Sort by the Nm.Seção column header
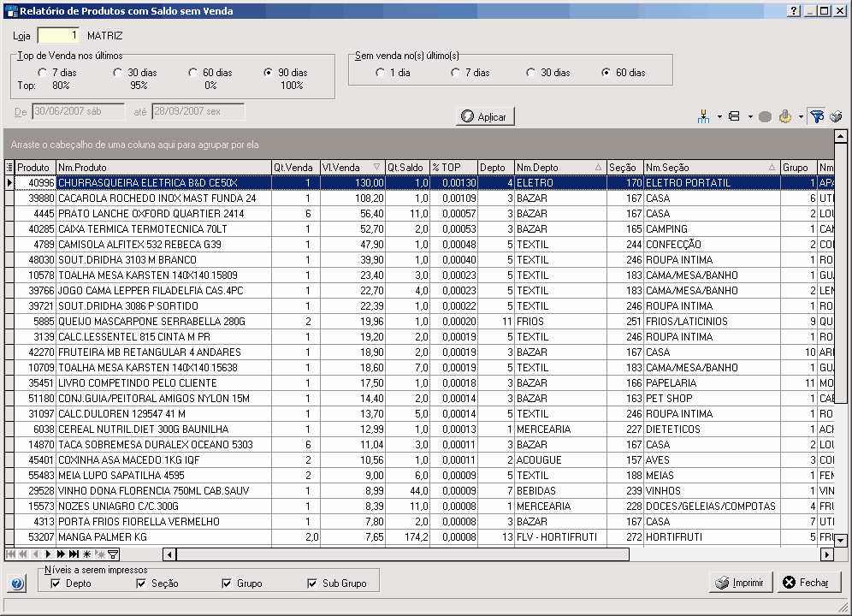The height and width of the screenshot is (616, 852). [x=712, y=168]
